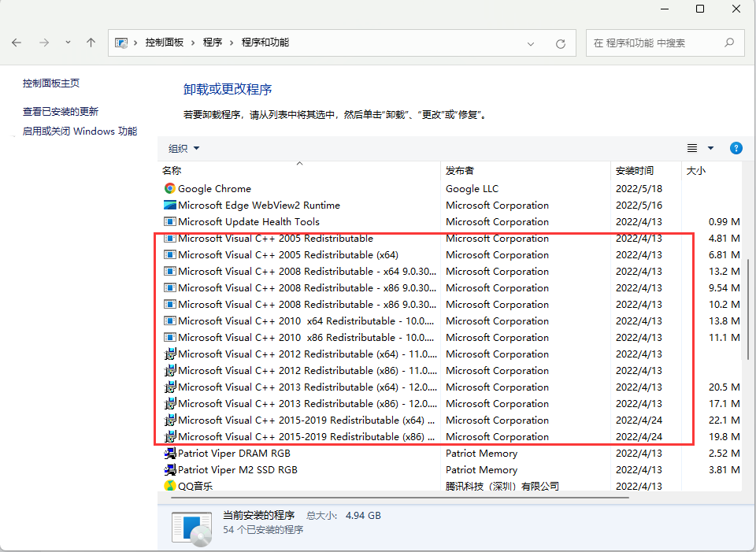Open 程序 breadcrumb segment
Screen dimensions: 756x552
[213, 43]
